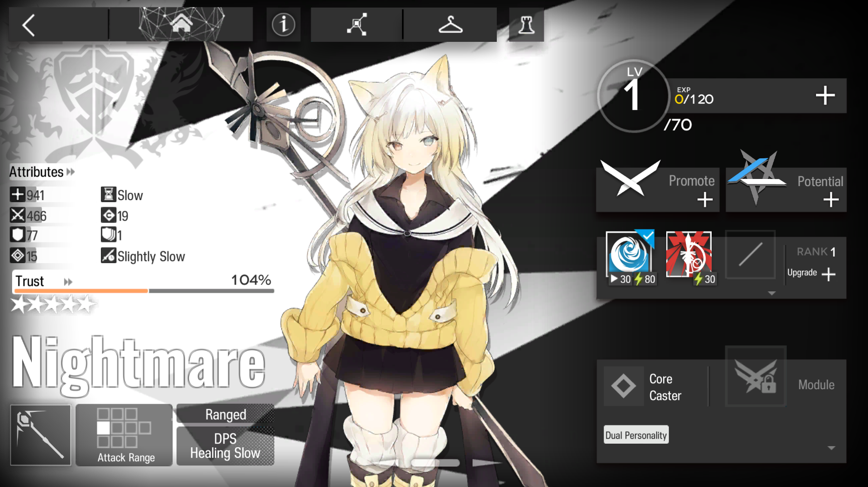Tap the Core Caster diamond icon

click(x=624, y=387)
